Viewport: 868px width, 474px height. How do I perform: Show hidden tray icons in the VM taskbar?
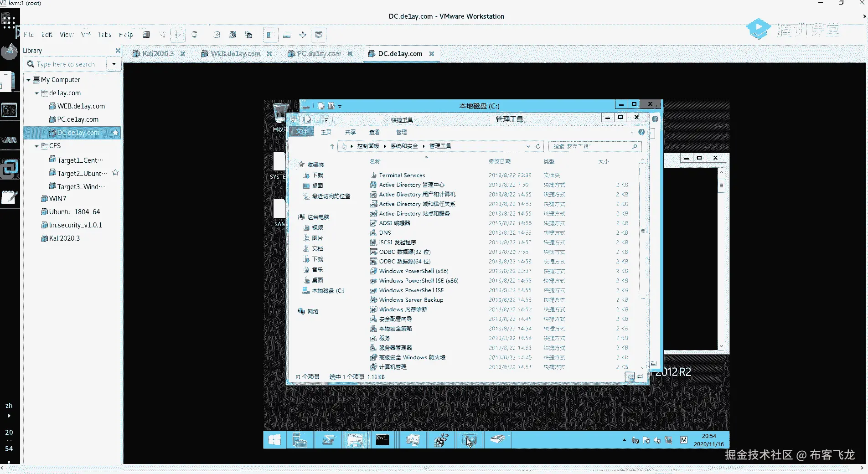(x=624, y=440)
